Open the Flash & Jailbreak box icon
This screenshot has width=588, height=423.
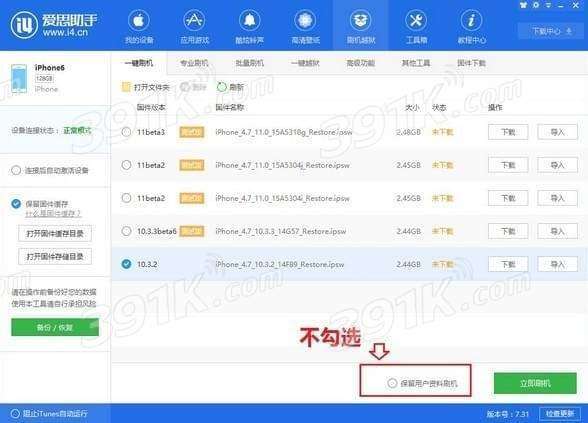pyautogui.click(x=360, y=20)
